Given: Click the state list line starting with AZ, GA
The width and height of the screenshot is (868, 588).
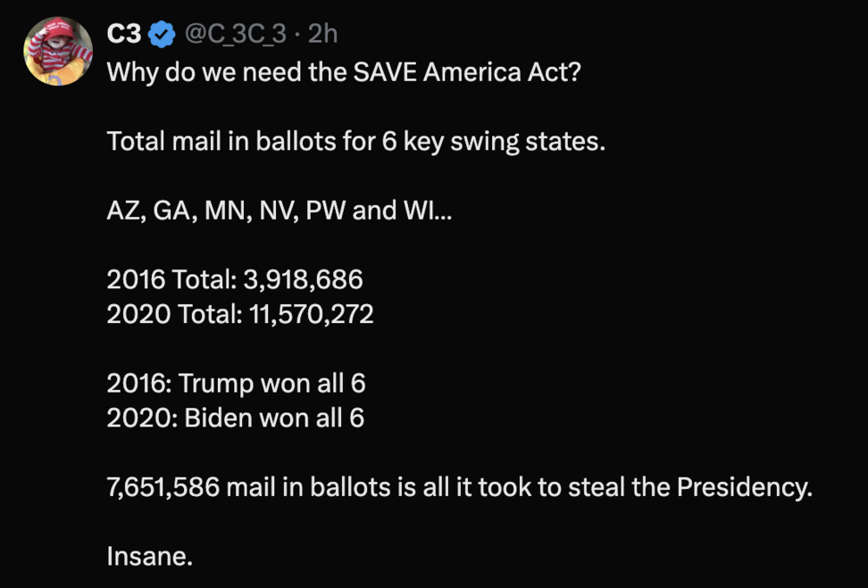Looking at the screenshot, I should coord(280,211).
